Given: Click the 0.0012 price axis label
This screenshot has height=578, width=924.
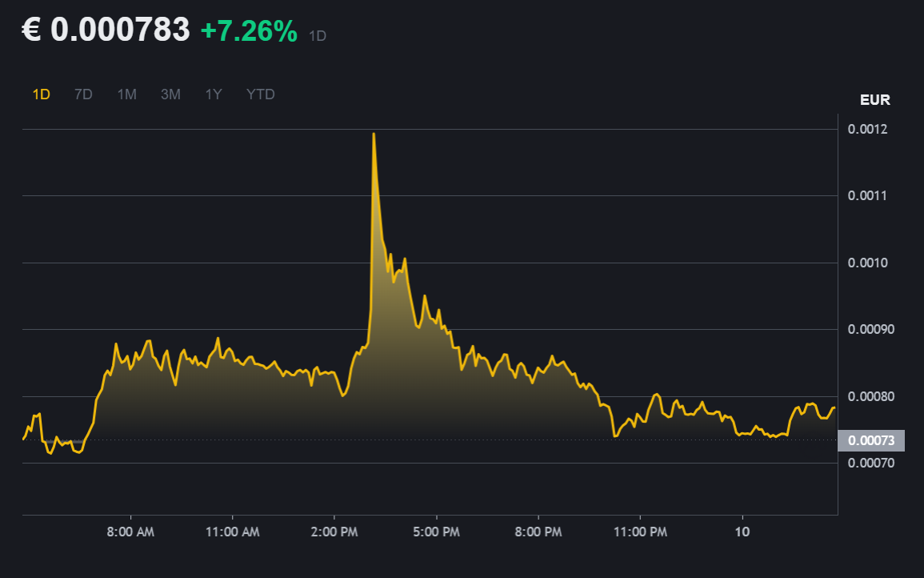Looking at the screenshot, I should (866, 129).
